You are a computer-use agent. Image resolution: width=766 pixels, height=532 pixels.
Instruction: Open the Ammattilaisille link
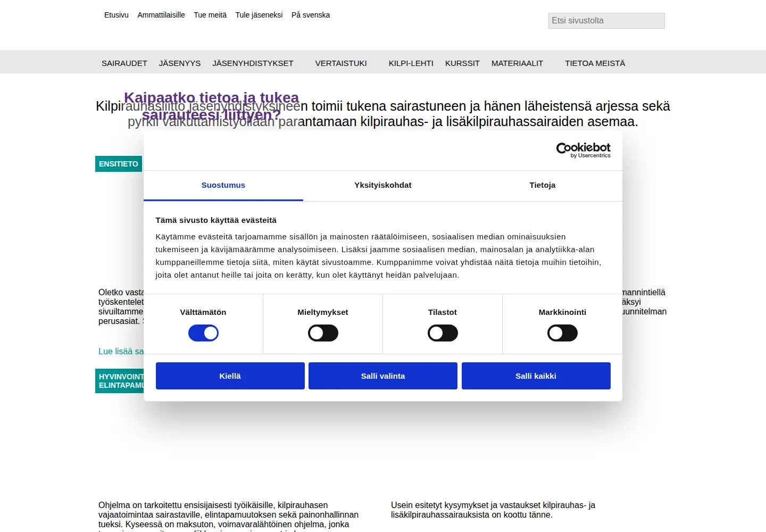(161, 15)
